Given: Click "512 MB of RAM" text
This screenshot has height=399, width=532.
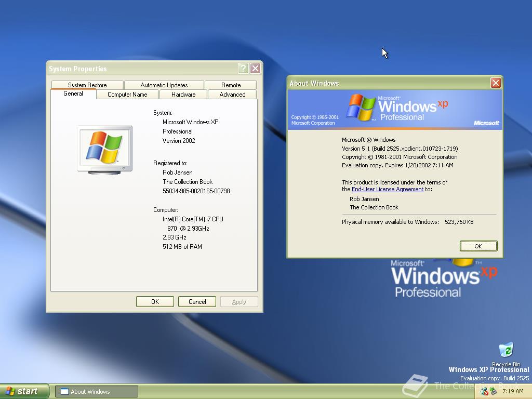Looking at the screenshot, I should [x=182, y=247].
